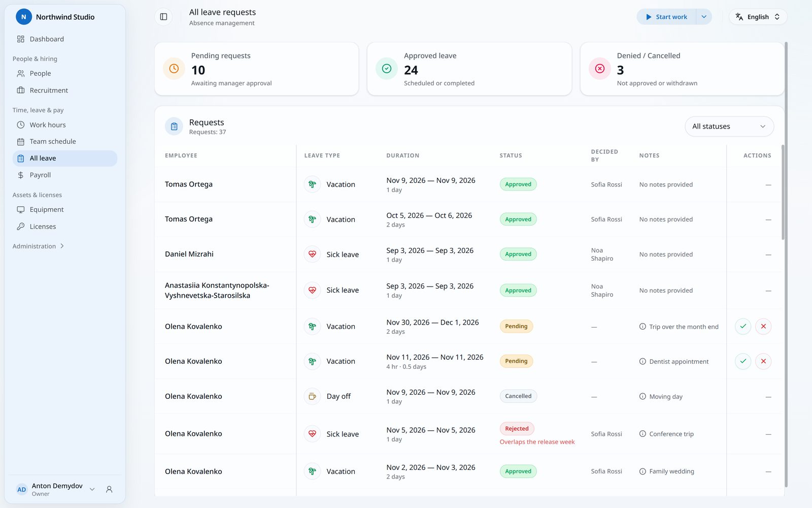Click the Requests clipboard icon
Viewport: 812px width, 508px height.
coord(174,126)
